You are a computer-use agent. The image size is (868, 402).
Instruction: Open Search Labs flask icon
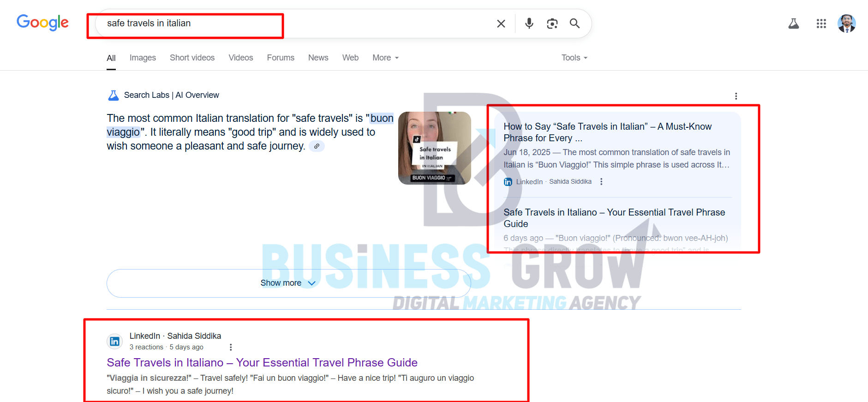point(794,24)
